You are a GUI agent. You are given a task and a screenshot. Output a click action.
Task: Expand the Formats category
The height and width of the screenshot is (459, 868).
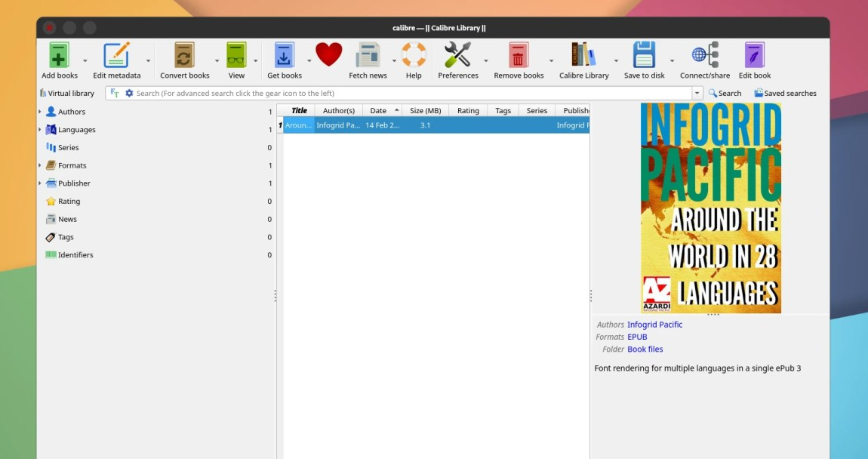pos(40,165)
